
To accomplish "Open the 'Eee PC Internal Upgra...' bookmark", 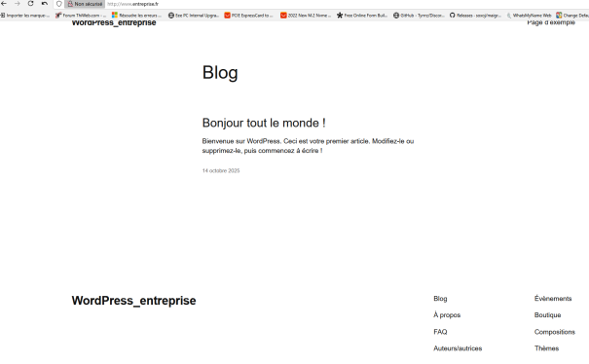I will pyautogui.click(x=194, y=16).
